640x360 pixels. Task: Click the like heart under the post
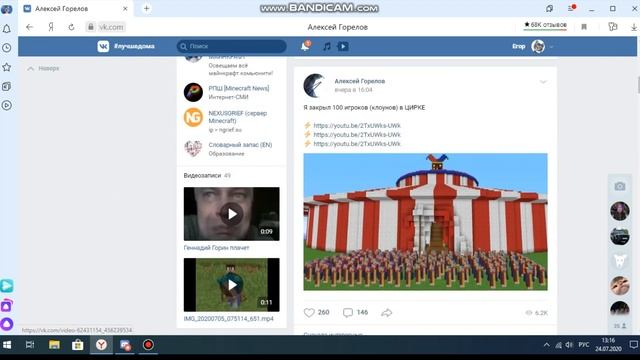(x=309, y=313)
